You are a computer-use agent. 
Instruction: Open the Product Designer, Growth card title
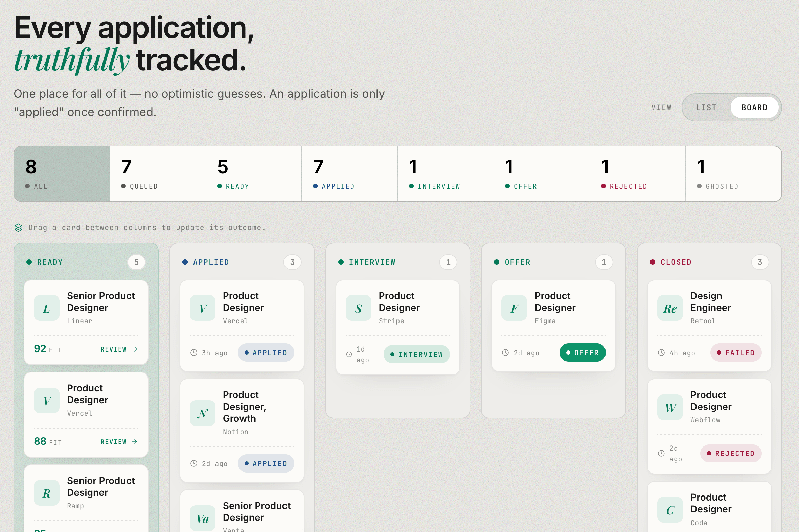pos(245,407)
